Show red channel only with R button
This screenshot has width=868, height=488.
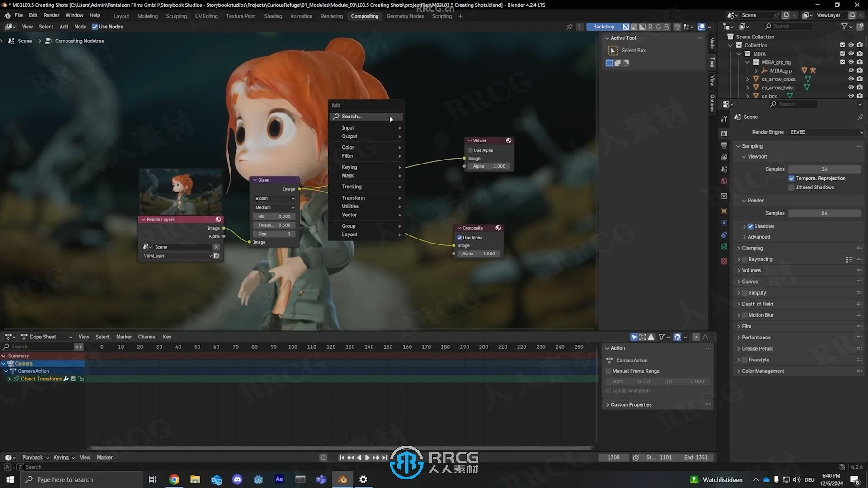(x=651, y=27)
